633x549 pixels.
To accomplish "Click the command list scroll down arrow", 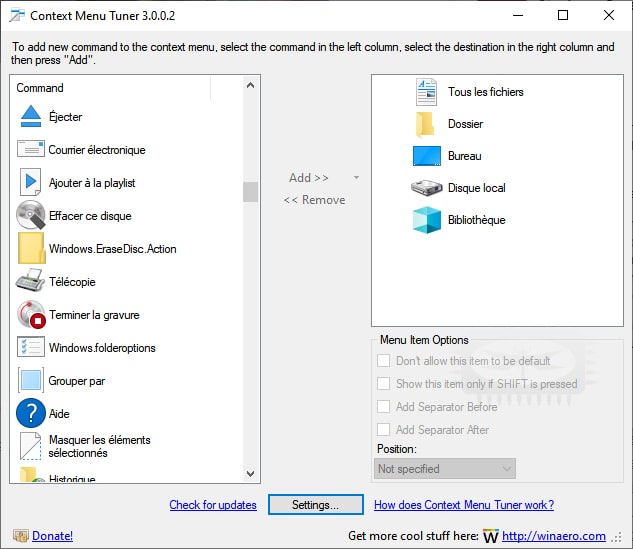I will [x=250, y=474].
